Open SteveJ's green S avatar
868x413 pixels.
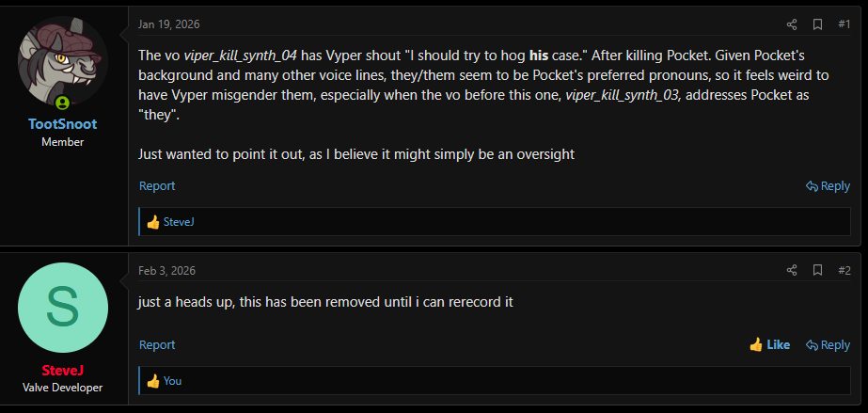click(x=63, y=308)
